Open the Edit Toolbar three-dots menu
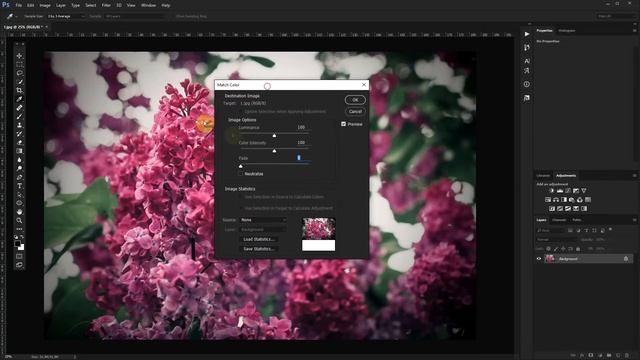The width and height of the screenshot is (640, 360). [x=19, y=229]
